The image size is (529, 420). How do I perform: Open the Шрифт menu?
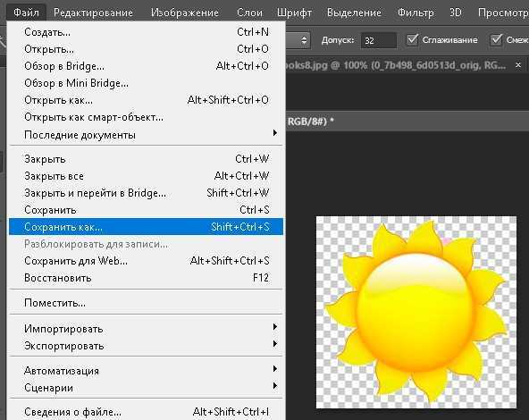point(294,13)
